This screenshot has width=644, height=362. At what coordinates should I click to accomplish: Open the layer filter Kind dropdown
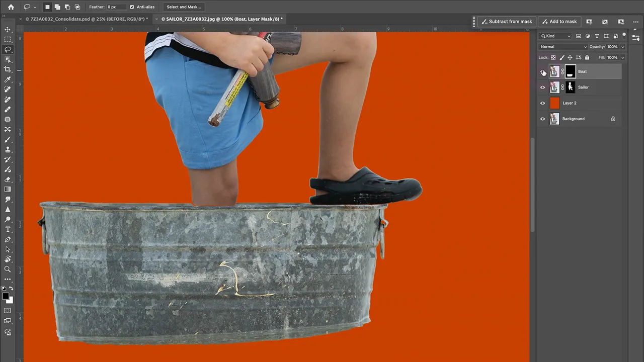click(x=555, y=36)
